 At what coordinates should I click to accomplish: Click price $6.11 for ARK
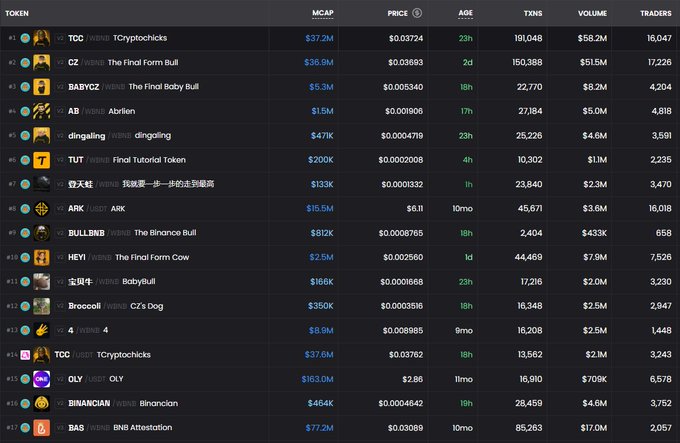pos(415,208)
